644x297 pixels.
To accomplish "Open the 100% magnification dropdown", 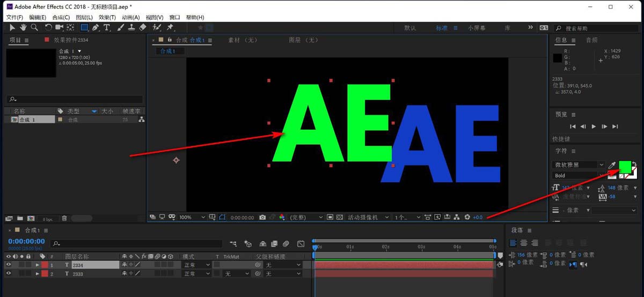I will (192, 217).
